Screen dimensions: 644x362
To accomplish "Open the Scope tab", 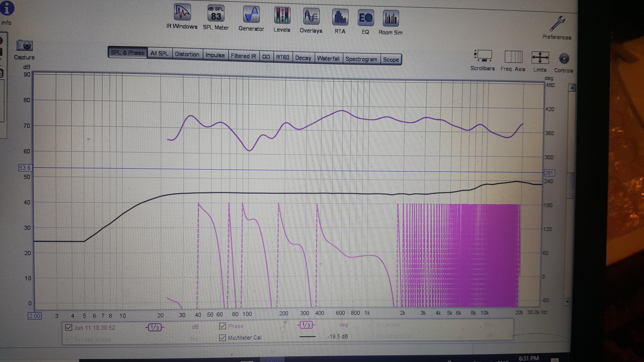I will pyautogui.click(x=391, y=60).
